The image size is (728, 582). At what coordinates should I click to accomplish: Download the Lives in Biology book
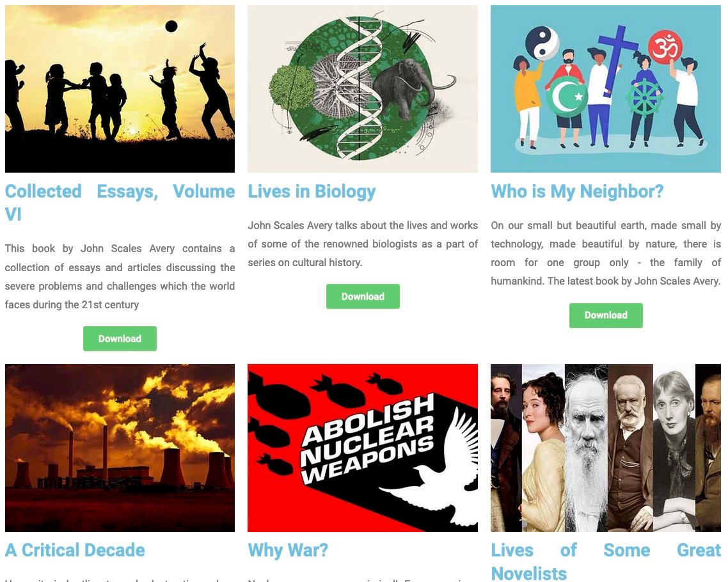coord(363,297)
